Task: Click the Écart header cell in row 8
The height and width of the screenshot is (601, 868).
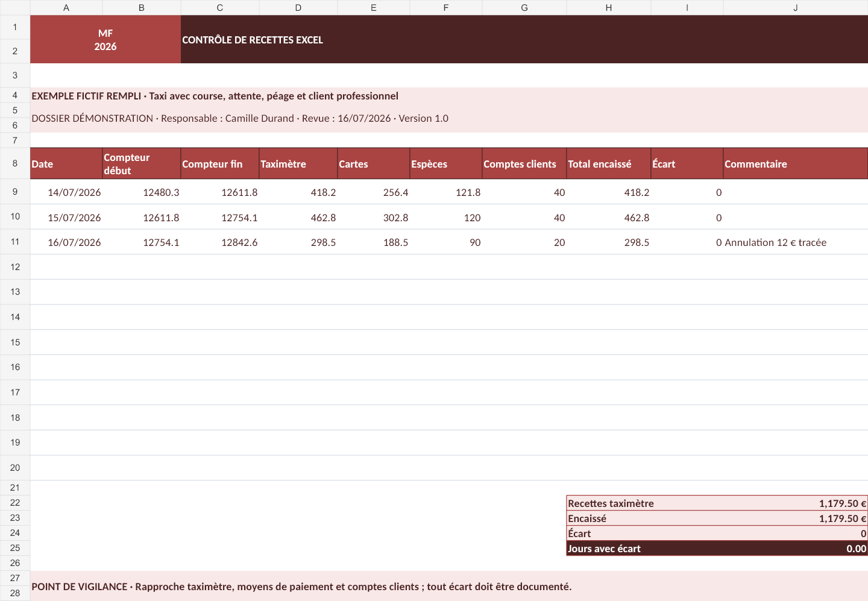Action: 687,163
